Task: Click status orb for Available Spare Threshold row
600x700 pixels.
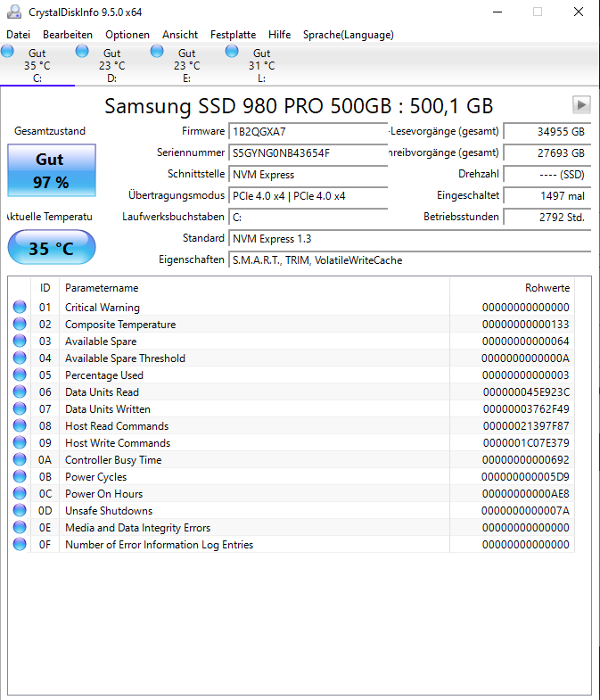Action: coord(20,358)
